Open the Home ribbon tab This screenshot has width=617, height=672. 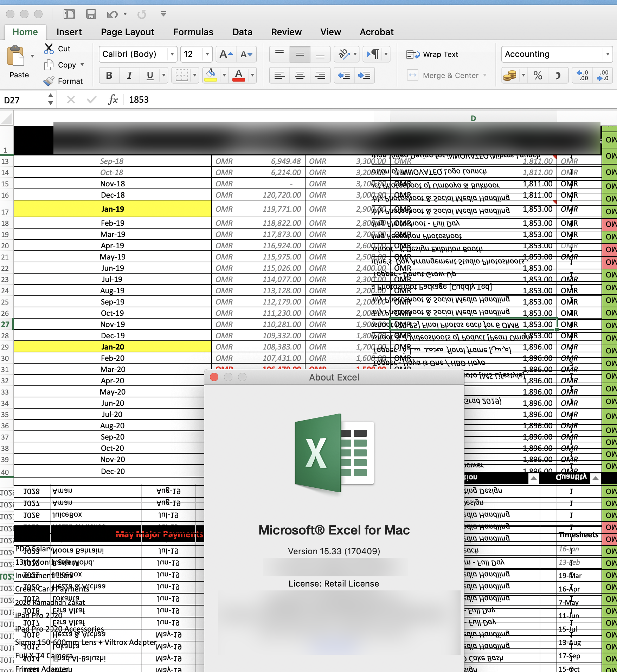tap(25, 32)
